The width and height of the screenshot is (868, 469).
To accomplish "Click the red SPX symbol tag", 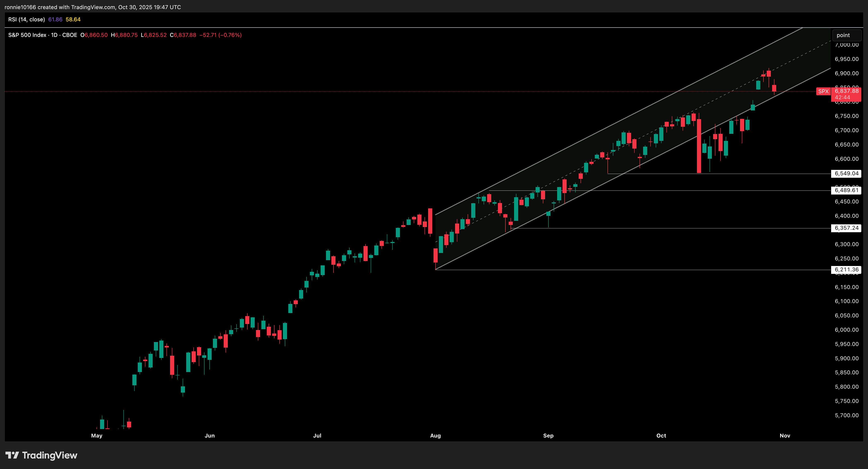I will (823, 91).
